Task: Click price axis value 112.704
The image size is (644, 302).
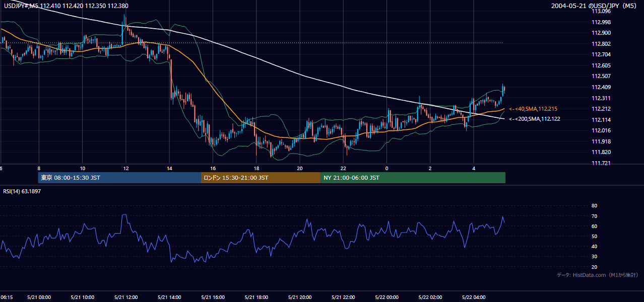Action: point(601,54)
